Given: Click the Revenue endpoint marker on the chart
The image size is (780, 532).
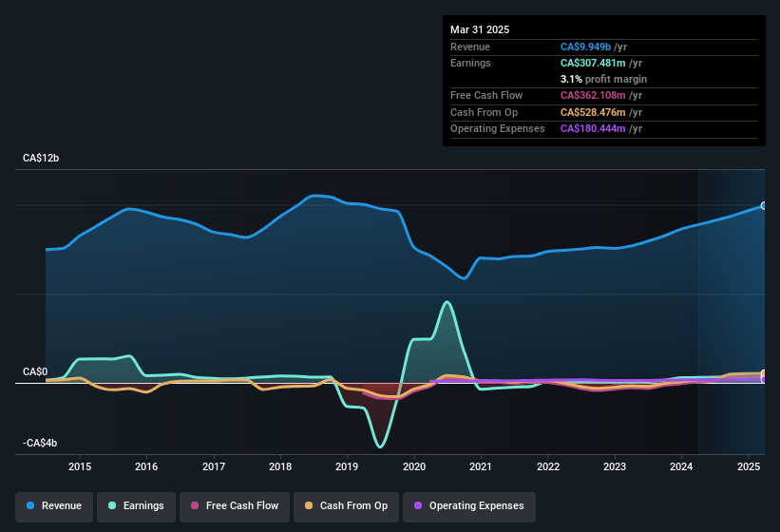Looking at the screenshot, I should click(764, 206).
